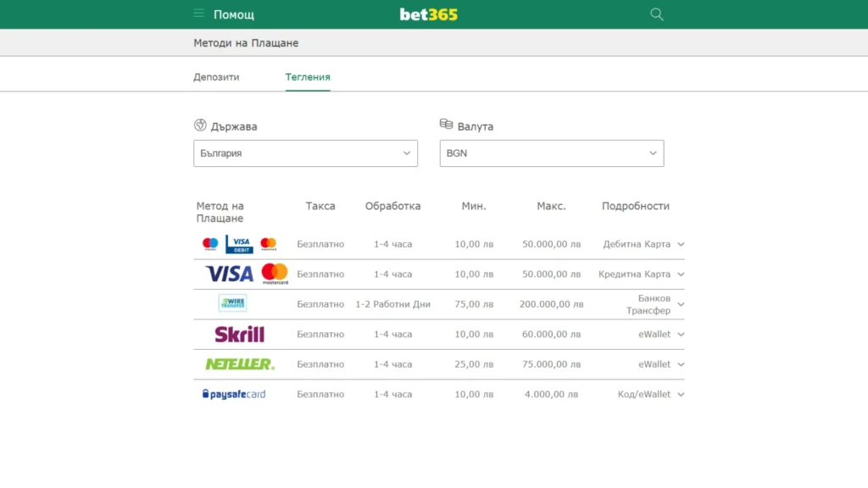
Task: Click the 200.000,00 лв maximum value
Action: pos(551,304)
